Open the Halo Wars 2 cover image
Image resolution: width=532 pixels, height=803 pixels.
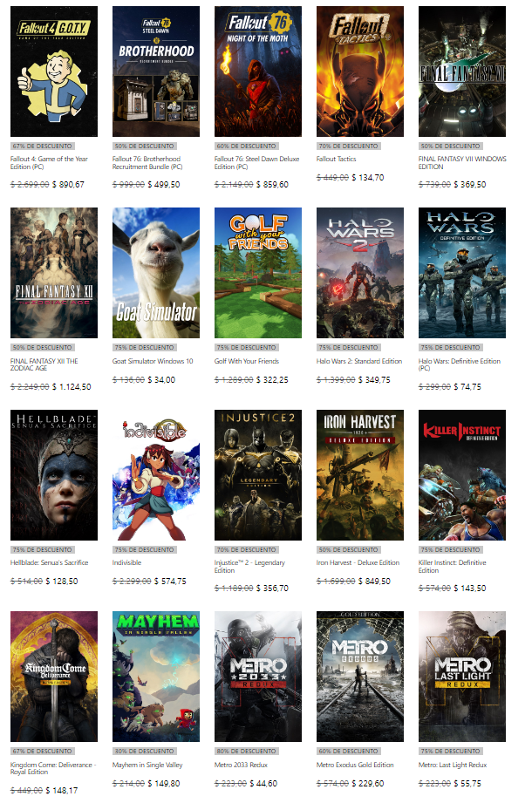click(360, 273)
